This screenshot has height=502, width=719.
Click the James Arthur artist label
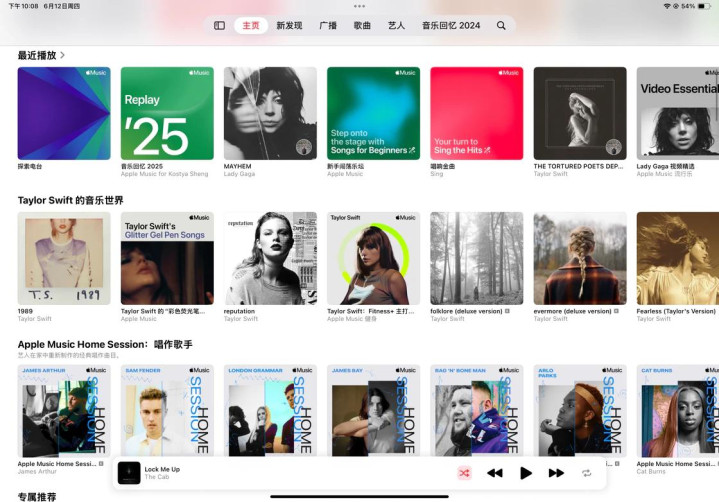coord(37,471)
